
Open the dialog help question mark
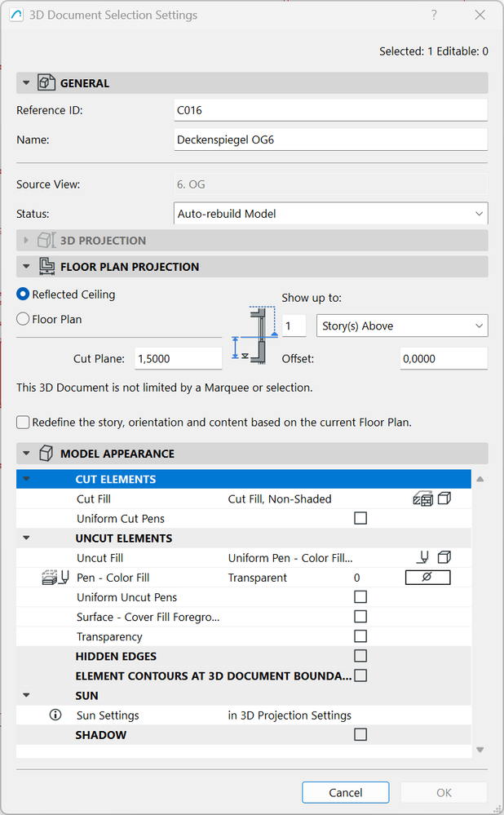tap(434, 15)
